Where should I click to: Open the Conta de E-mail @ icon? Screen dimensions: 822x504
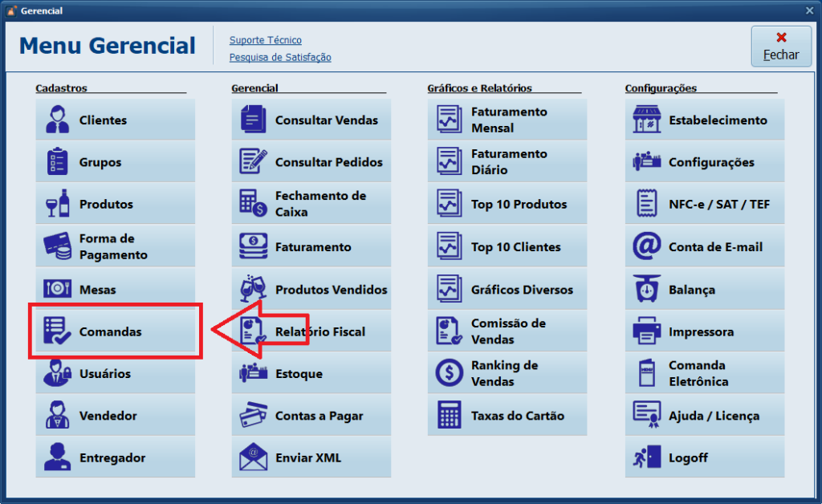[646, 247]
